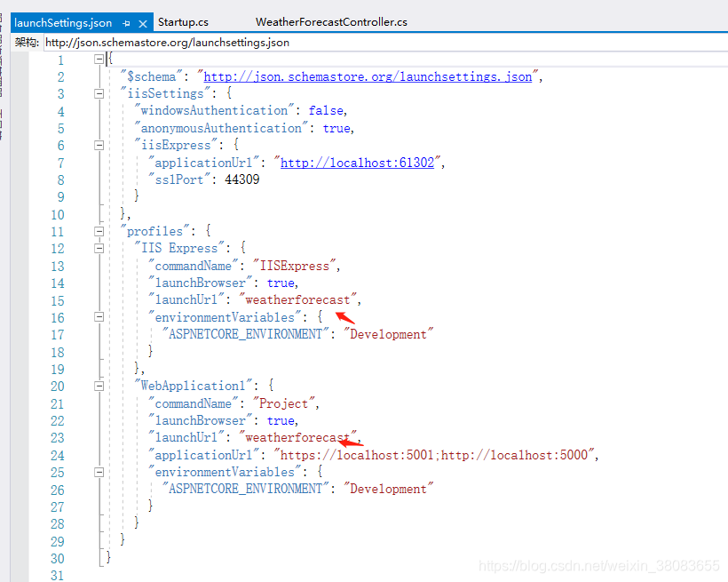Close the launchSettings.json tab
The height and width of the screenshot is (582, 728).
[x=143, y=23]
